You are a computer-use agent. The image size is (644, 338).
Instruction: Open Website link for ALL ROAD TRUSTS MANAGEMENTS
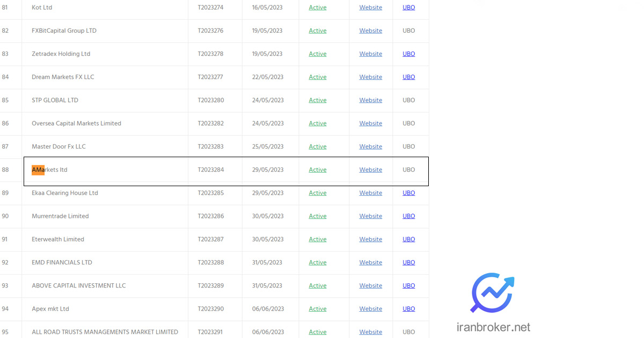(371, 332)
